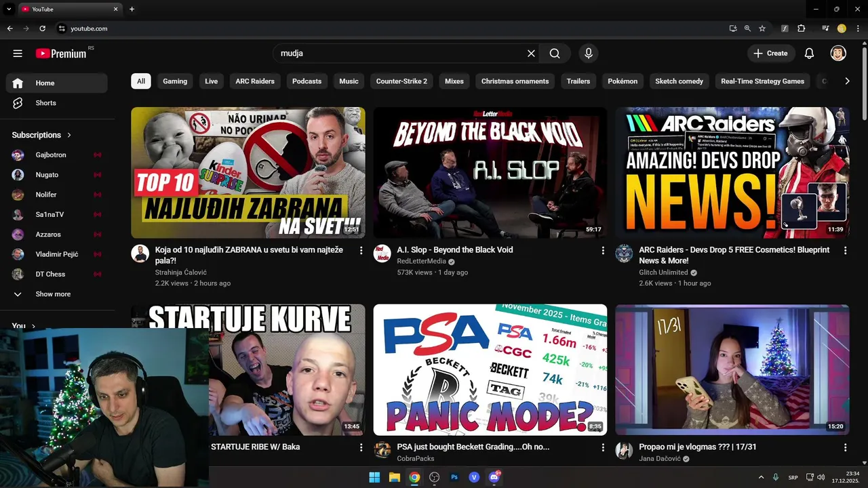Select the Music filter chip
The height and width of the screenshot is (488, 868).
(x=349, y=81)
